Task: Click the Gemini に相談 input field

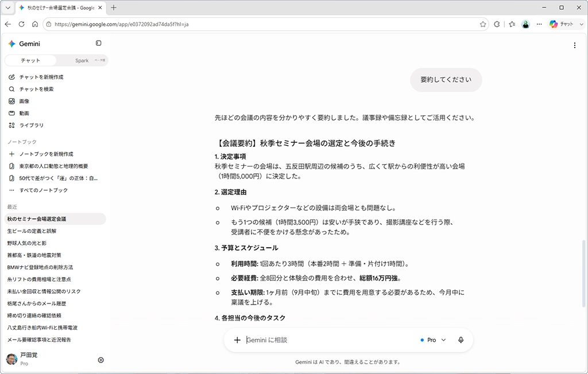Action: pyautogui.click(x=330, y=340)
